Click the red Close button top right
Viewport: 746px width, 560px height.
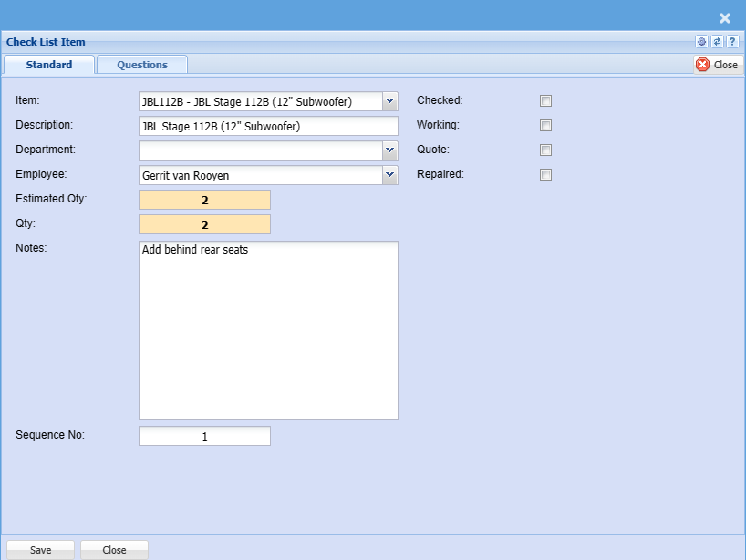click(x=718, y=65)
